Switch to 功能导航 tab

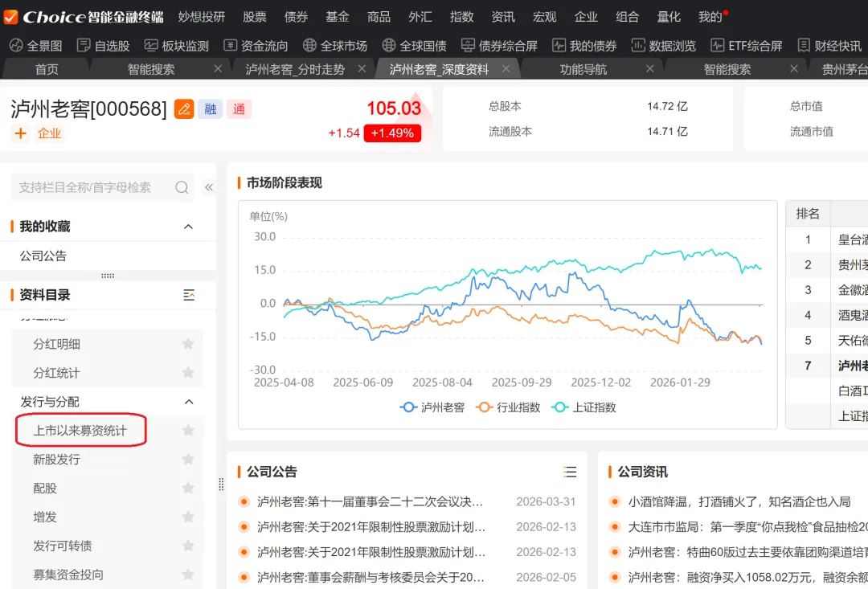point(583,69)
